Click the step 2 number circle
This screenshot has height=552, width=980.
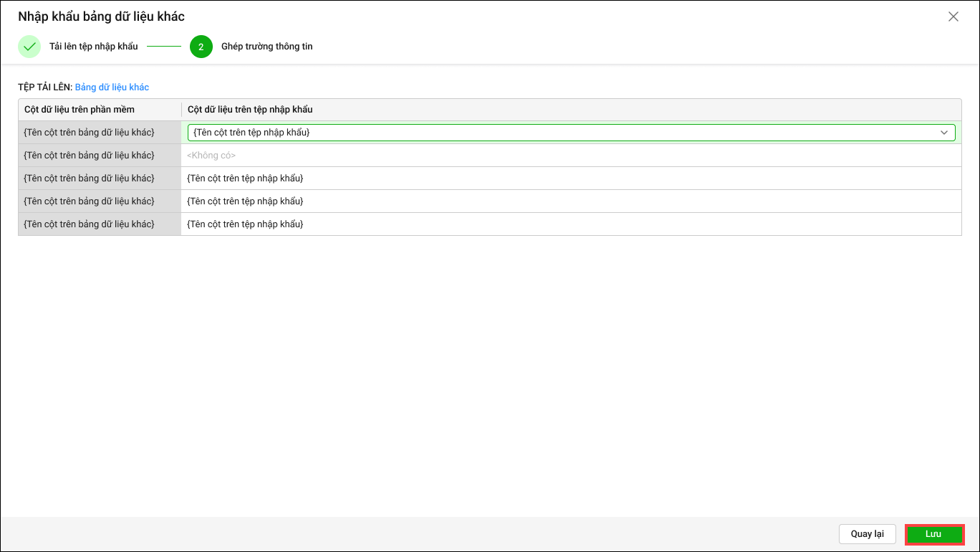coord(201,47)
